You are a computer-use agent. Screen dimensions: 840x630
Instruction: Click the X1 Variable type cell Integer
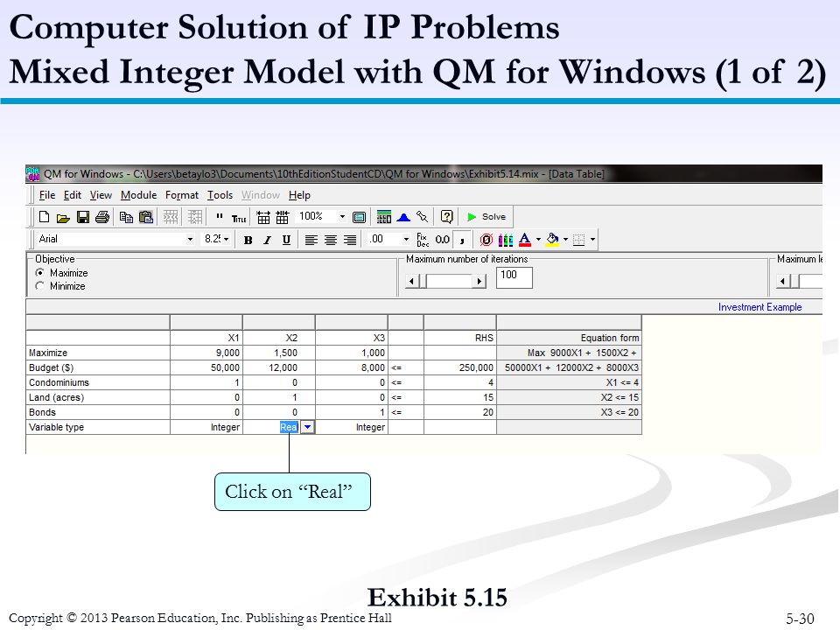206,427
